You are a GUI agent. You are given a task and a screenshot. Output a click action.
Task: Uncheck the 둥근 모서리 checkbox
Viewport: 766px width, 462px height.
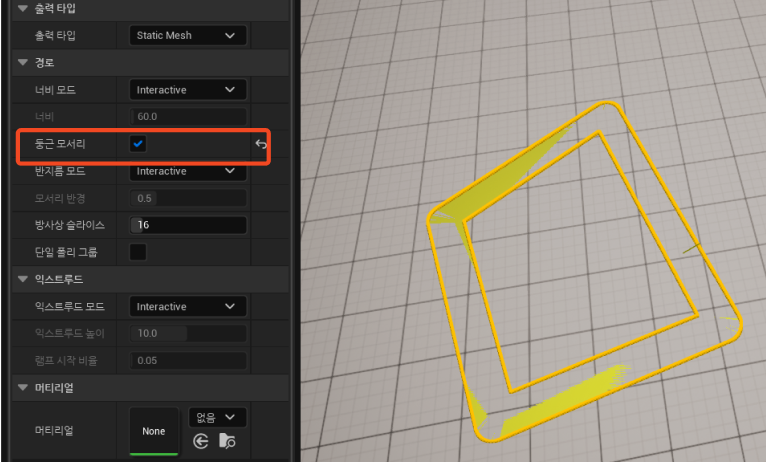[x=138, y=144]
